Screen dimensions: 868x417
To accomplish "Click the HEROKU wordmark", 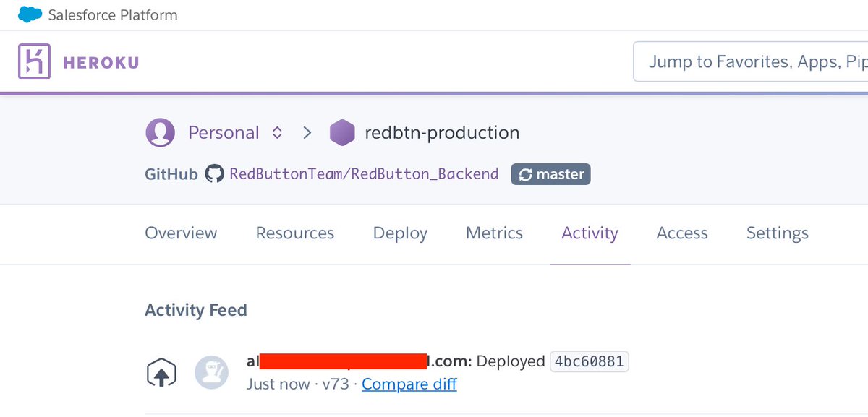I will pyautogui.click(x=101, y=63).
